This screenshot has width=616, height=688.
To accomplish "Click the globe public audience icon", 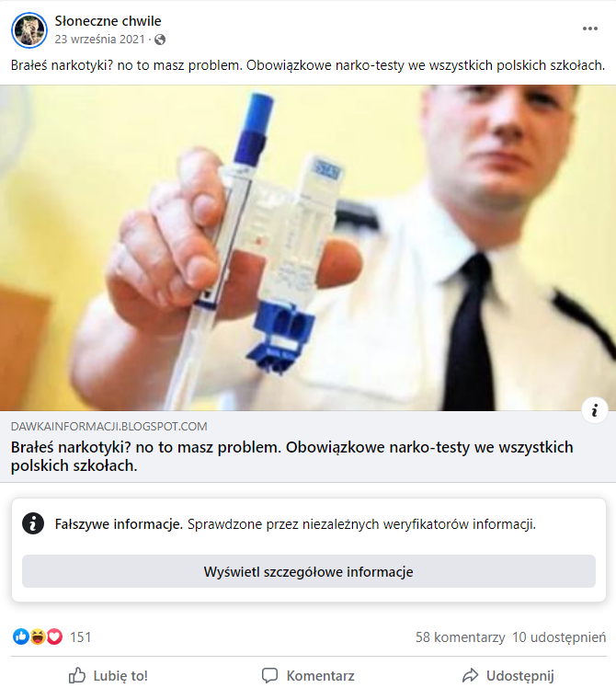I will [x=160, y=40].
